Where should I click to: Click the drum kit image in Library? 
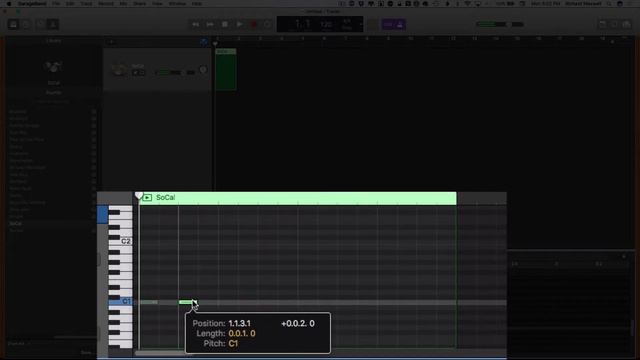click(53, 67)
